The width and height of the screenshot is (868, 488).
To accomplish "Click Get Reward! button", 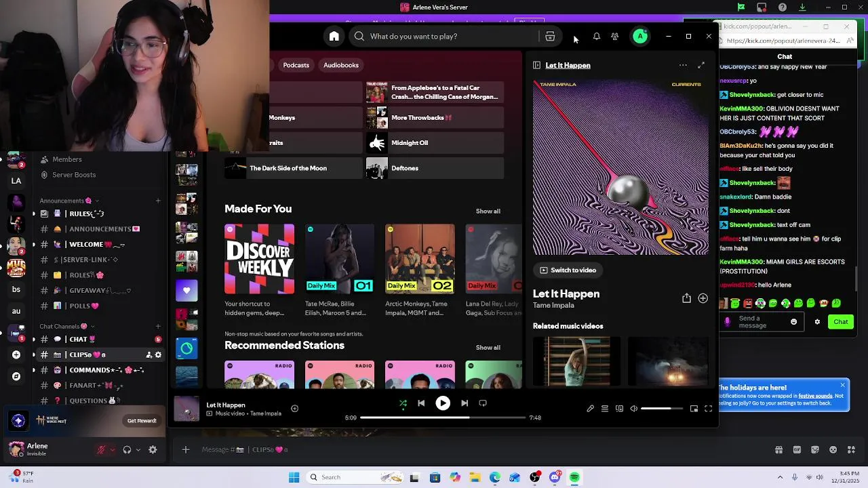I will click(x=142, y=421).
